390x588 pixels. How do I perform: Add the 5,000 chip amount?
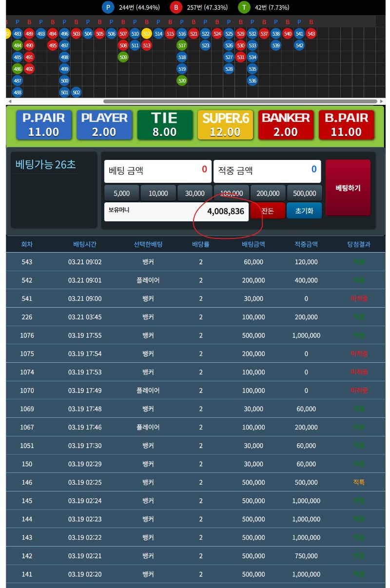coord(121,193)
